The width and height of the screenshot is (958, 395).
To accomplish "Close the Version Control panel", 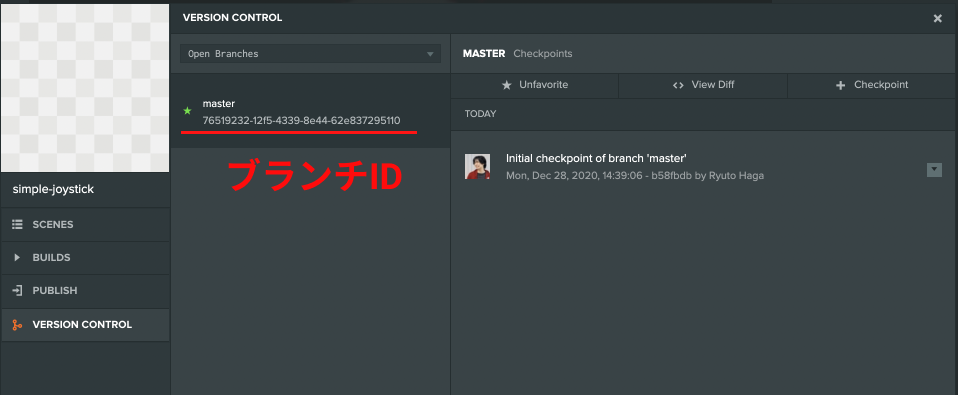I will pos(938,18).
